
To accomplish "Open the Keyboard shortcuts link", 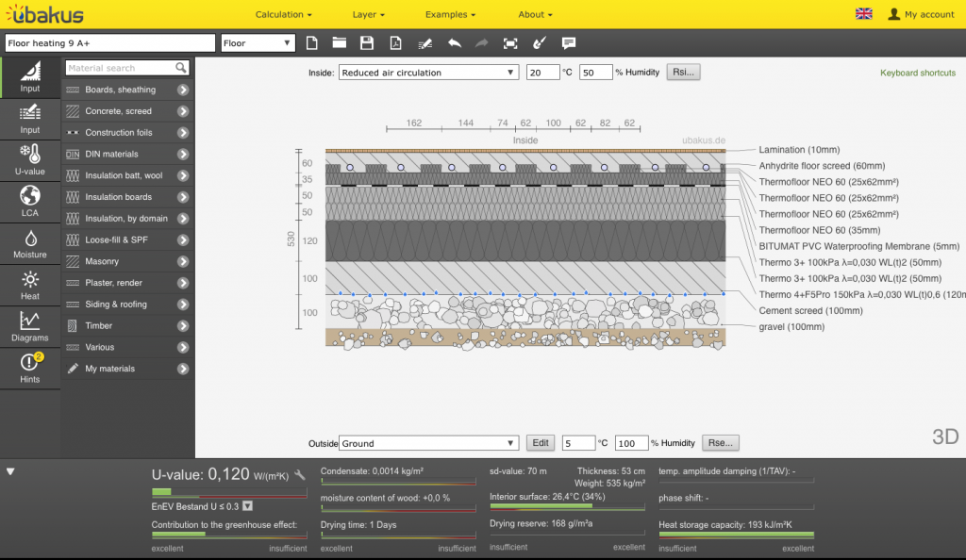I will point(917,73).
